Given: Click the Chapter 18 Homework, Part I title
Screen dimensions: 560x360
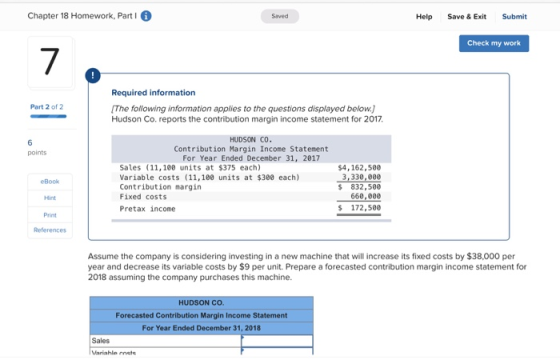Looking at the screenshot, I should click(x=82, y=16).
